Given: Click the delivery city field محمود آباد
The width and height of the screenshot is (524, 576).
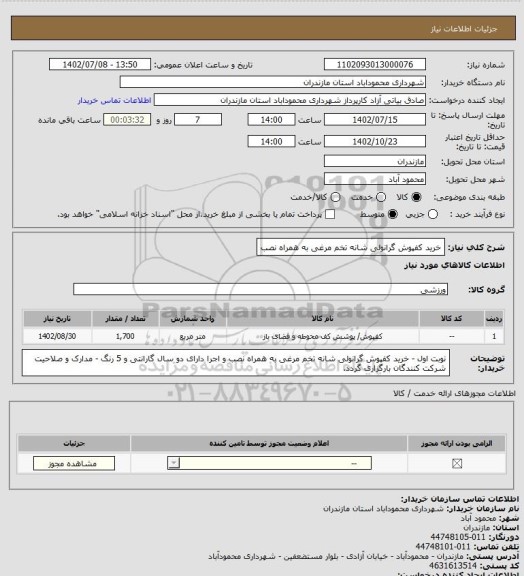Looking at the screenshot, I should point(375,179).
